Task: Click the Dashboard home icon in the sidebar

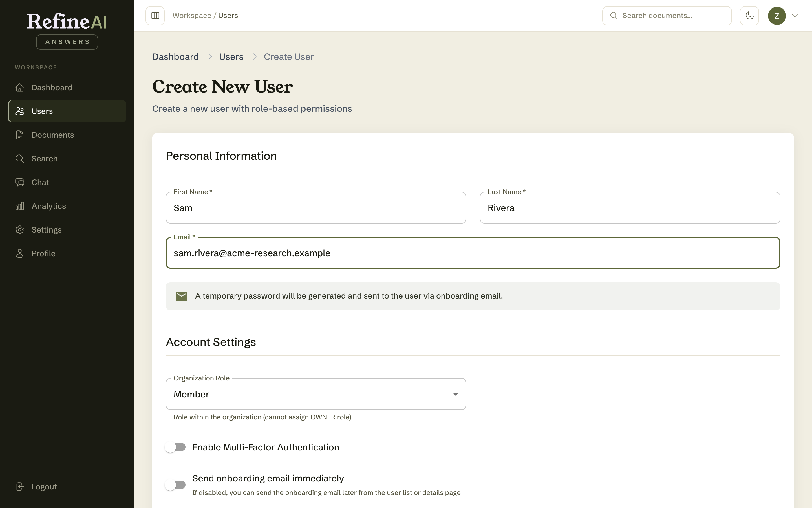Action: click(x=20, y=88)
